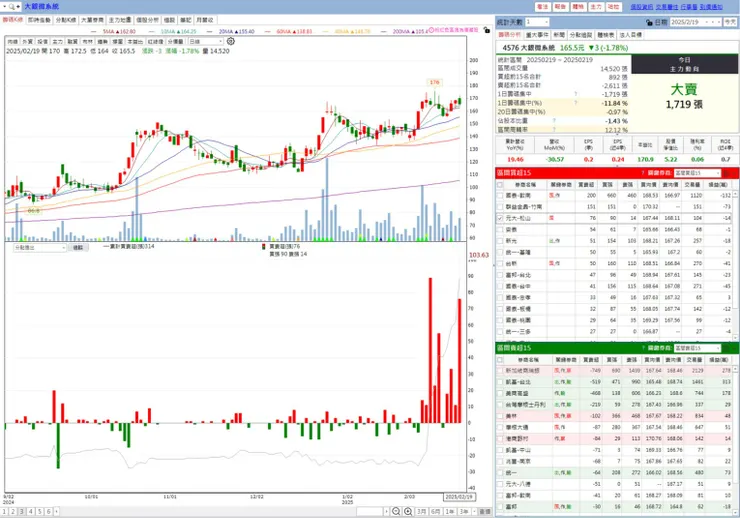Open the 關鍵券商 dropdown in green sell header
Image resolution: width=740 pixels, height=518 pixels.
(x=697, y=348)
